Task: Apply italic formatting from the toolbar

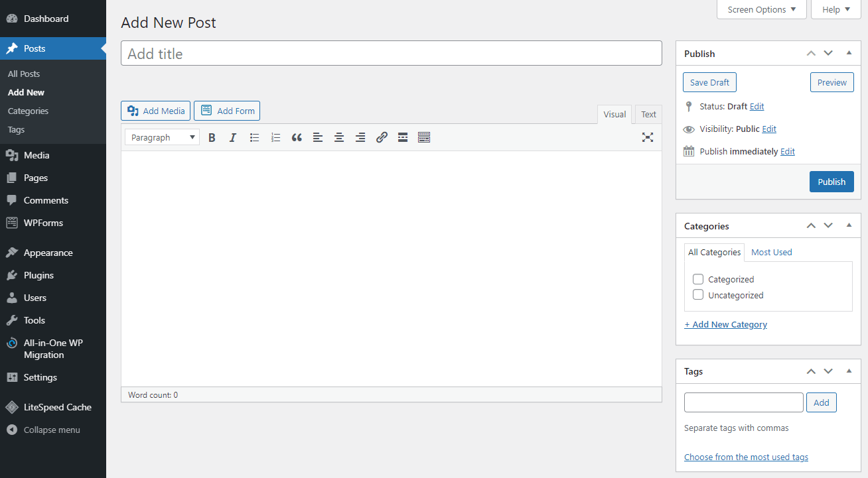Action: tap(233, 137)
